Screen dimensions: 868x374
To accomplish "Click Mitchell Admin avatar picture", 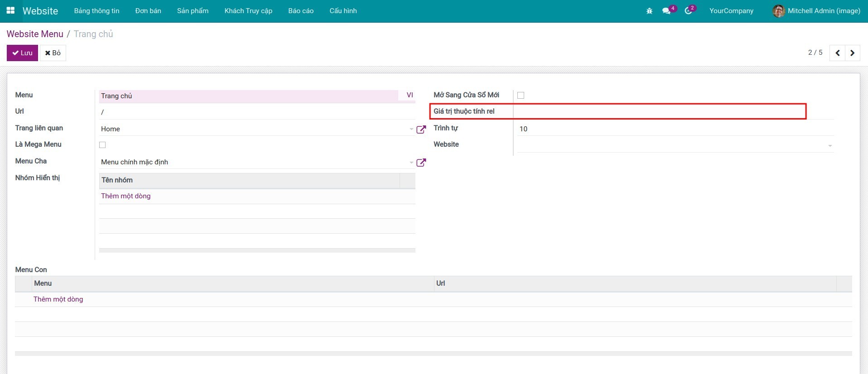I will [x=778, y=11].
